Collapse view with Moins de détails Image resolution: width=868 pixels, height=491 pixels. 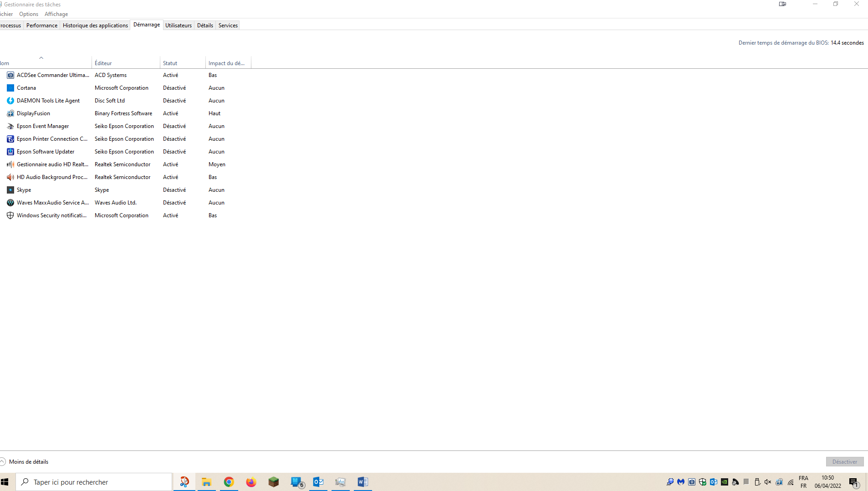(25, 462)
